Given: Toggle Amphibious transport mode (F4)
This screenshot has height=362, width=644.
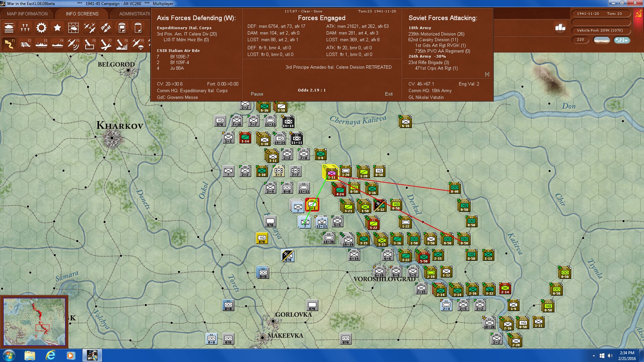Looking at the screenshot, I should point(57,44).
